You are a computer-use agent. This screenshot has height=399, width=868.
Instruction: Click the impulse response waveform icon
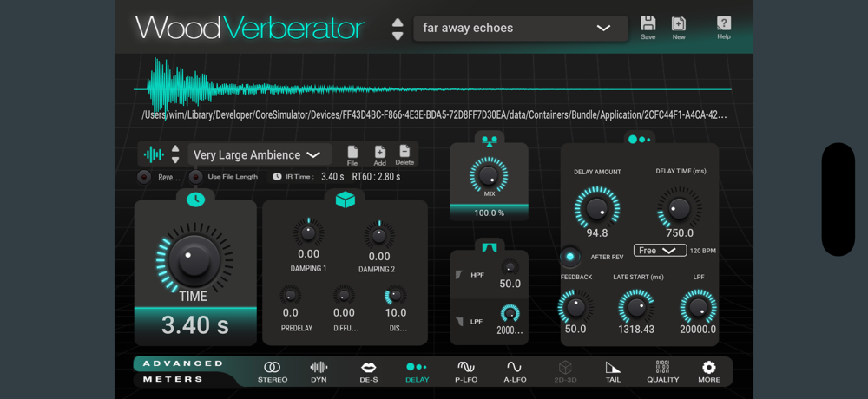click(x=154, y=154)
